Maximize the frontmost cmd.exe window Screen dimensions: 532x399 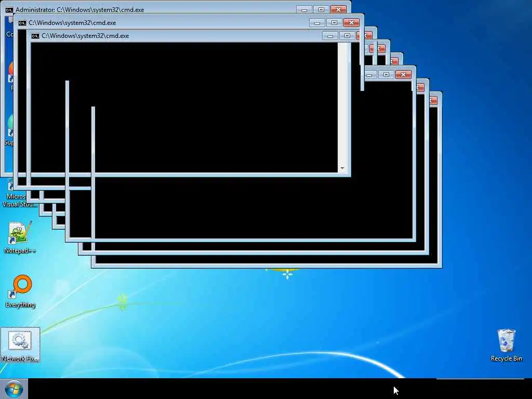(x=347, y=36)
